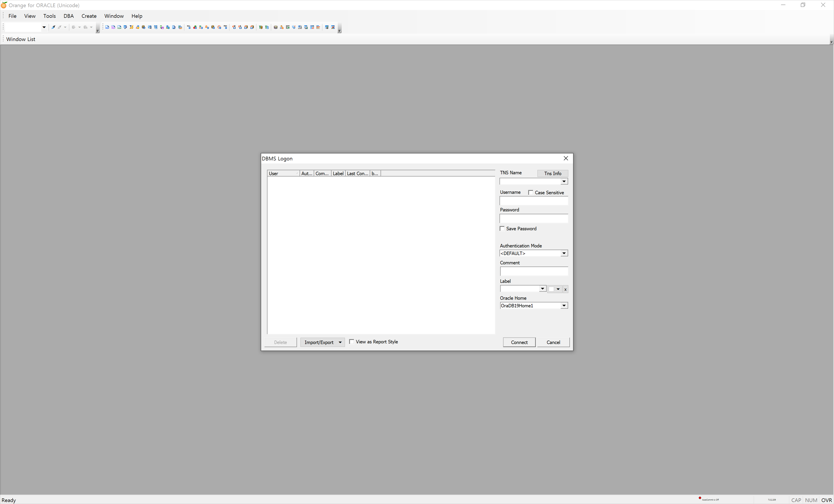Expand the TNS Name dropdown
This screenshot has width=834, height=504.
pyautogui.click(x=564, y=181)
